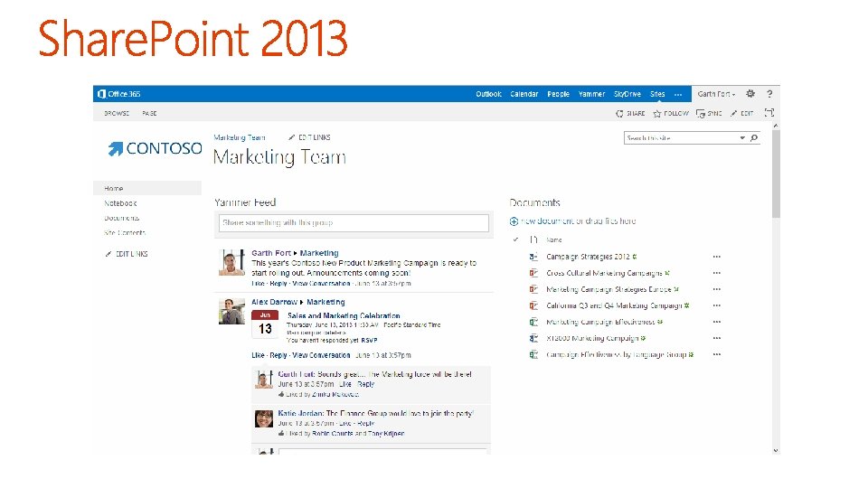Sync the document library
The width and height of the screenshot is (868, 488).
click(709, 114)
